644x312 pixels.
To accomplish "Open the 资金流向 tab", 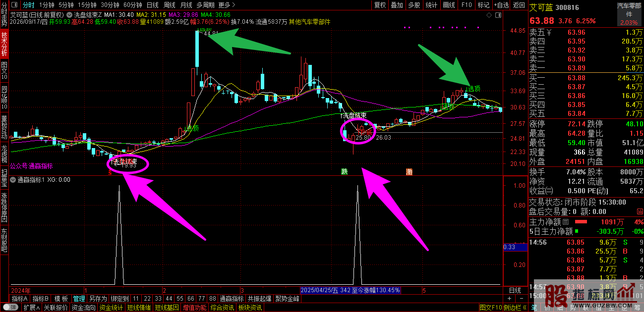I will click(83, 308).
